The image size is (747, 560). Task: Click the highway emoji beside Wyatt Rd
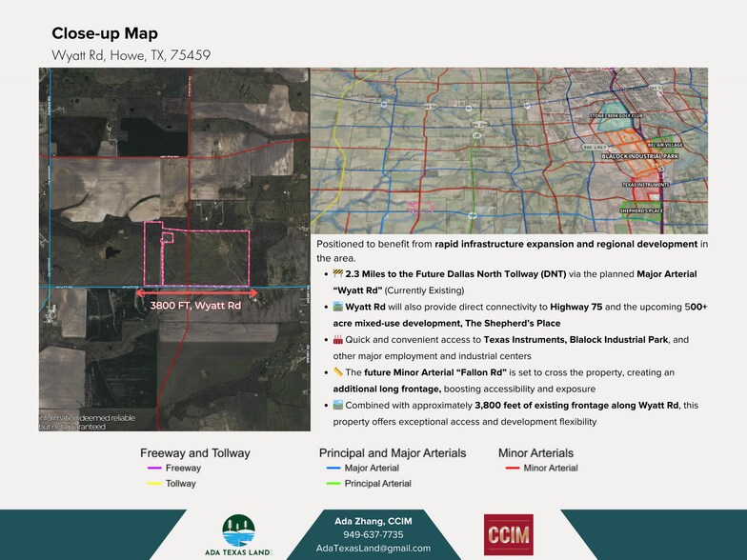coord(337,307)
